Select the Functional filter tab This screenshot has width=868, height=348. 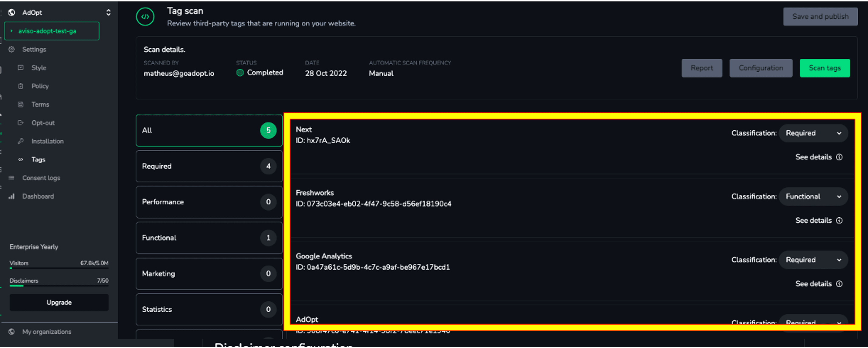[x=209, y=238]
